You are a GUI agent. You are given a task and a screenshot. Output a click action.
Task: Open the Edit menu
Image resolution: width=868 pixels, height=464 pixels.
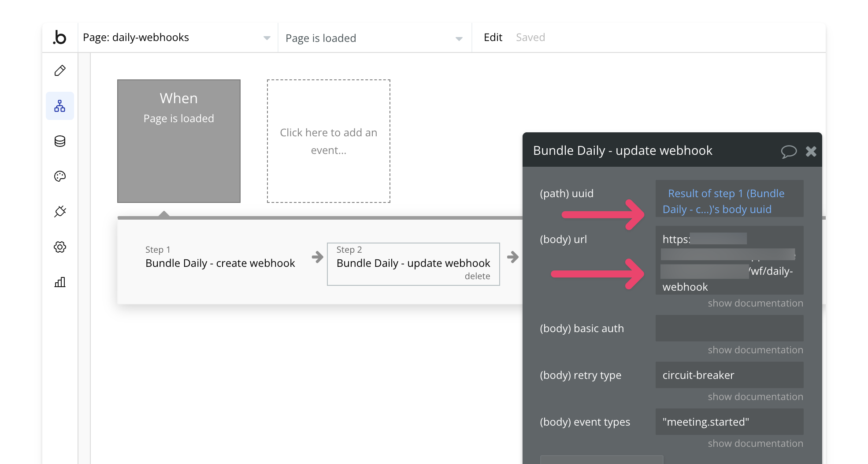(493, 37)
